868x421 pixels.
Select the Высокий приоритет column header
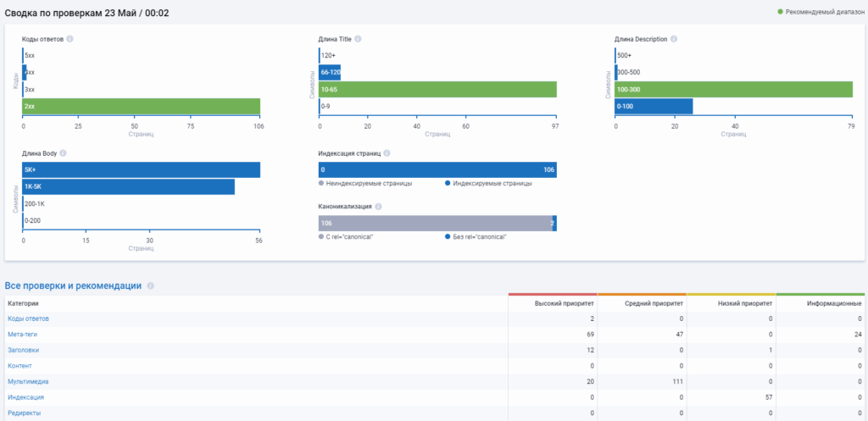point(565,303)
